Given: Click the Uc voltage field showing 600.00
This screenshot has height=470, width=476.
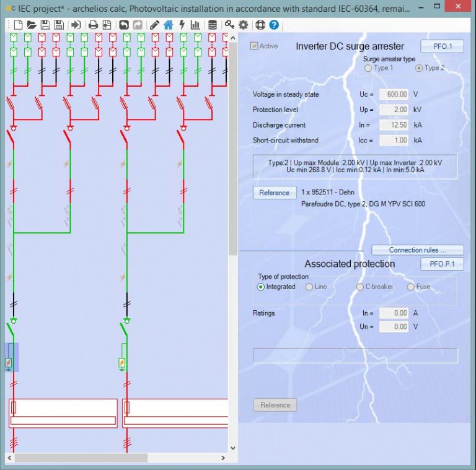Looking at the screenshot, I should tap(394, 94).
